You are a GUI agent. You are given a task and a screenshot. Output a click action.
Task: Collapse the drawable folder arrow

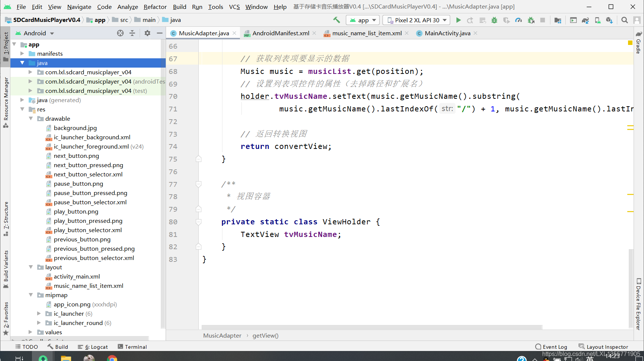coord(31,118)
